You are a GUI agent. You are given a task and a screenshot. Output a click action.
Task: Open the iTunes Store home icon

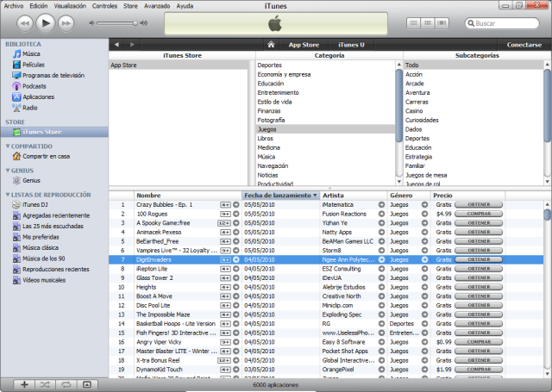click(x=271, y=45)
